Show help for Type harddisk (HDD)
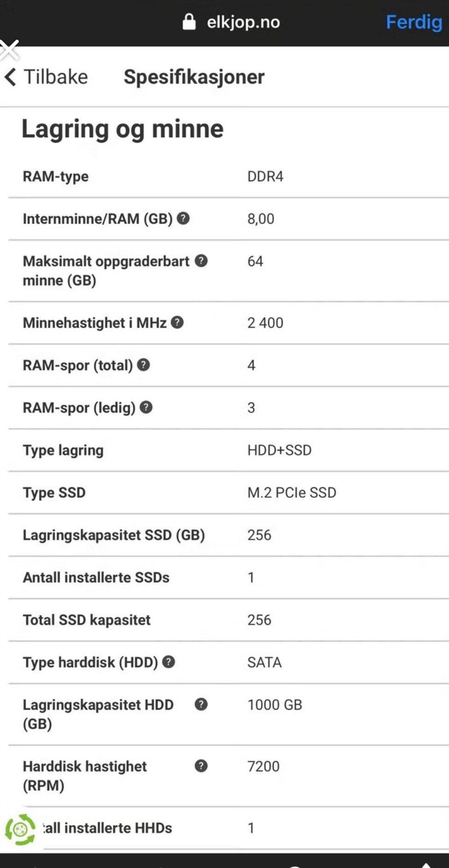This screenshot has width=449, height=868. click(x=169, y=662)
